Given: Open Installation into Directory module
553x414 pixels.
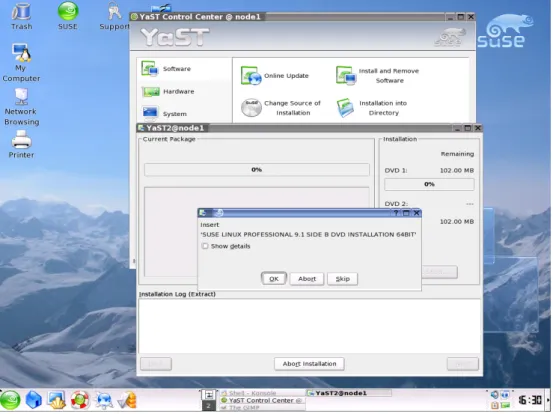Looking at the screenshot, I should (x=372, y=108).
